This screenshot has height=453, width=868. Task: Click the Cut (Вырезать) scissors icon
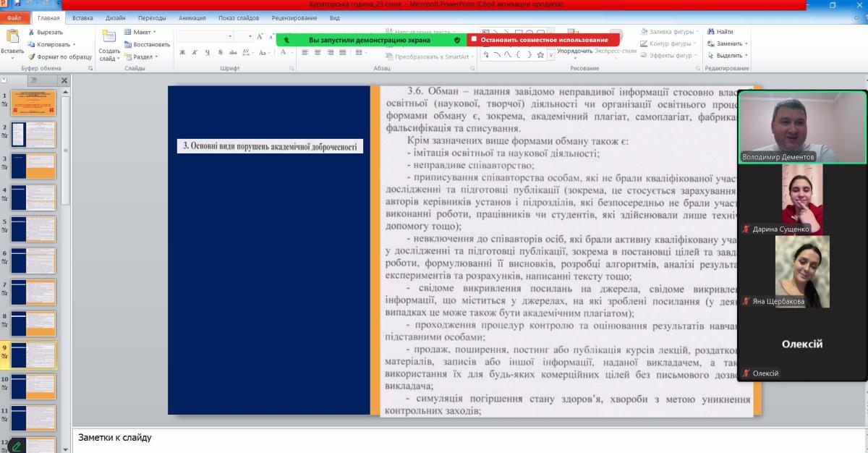coord(31,32)
